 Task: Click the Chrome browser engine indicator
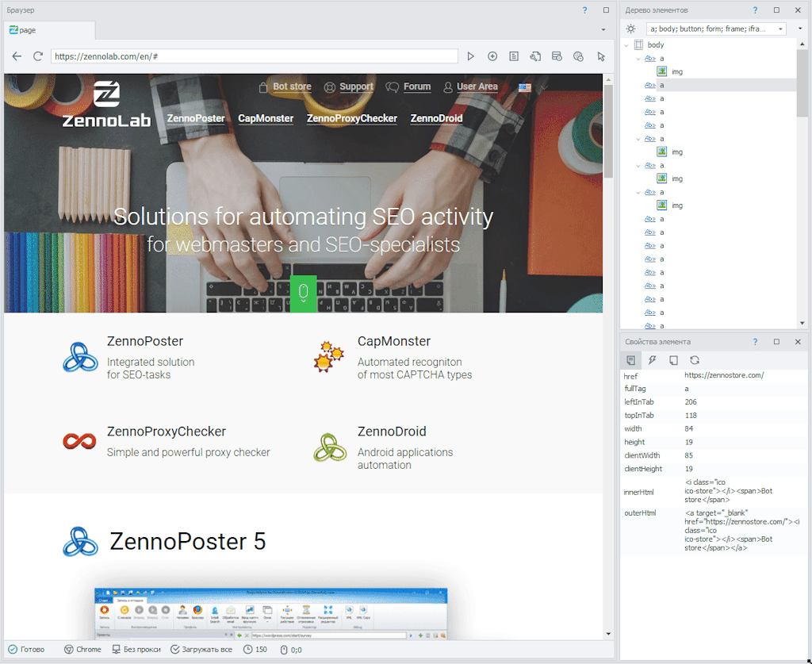pos(82,649)
